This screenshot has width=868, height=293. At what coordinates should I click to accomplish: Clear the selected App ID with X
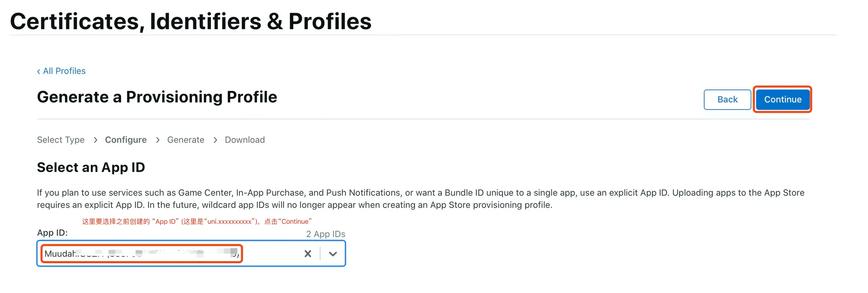click(x=308, y=254)
